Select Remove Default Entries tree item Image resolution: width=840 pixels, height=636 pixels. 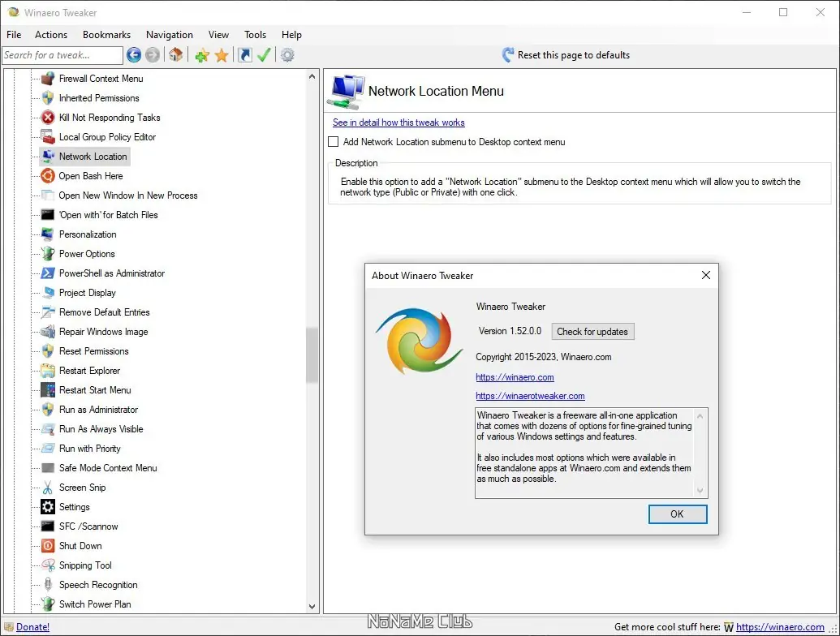point(105,312)
